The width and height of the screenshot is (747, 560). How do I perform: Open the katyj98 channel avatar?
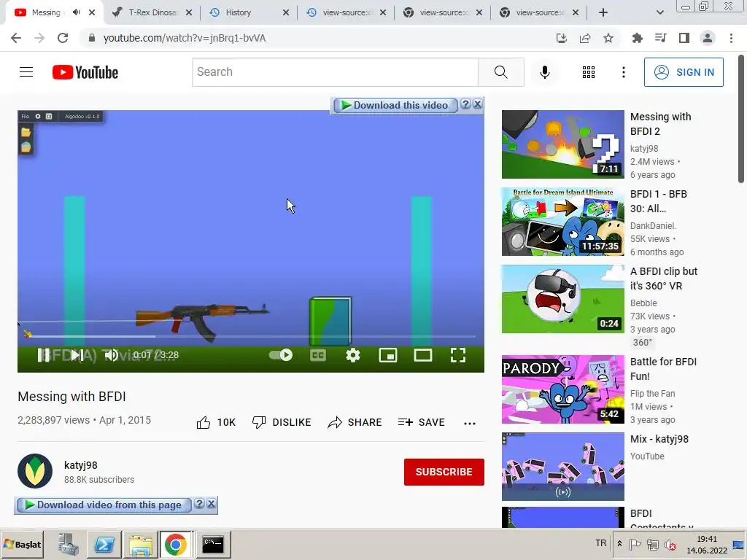pos(35,471)
